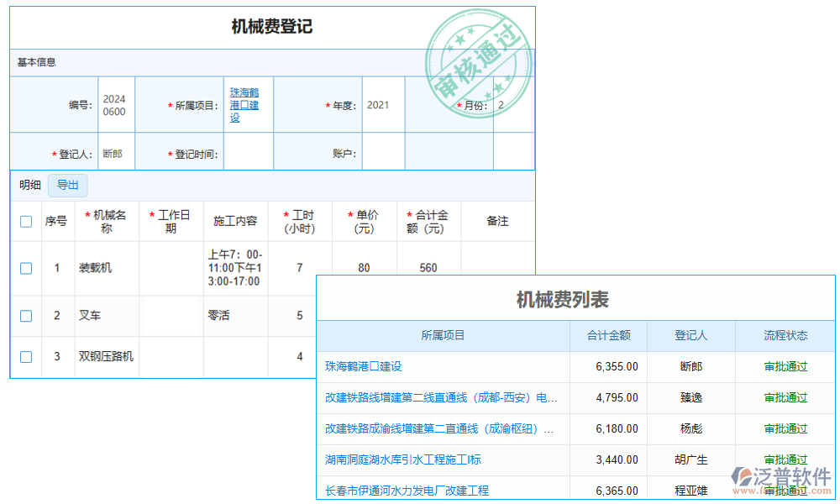Switch to the 明细 tab
Screen dimensions: 840x504
[x=29, y=186]
